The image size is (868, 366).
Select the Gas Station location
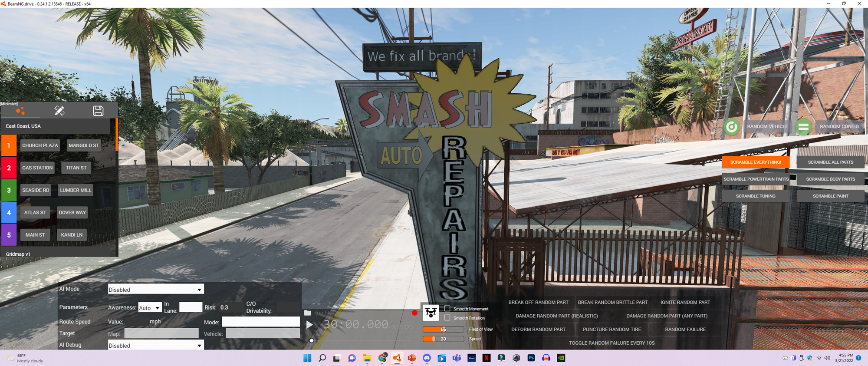point(37,168)
